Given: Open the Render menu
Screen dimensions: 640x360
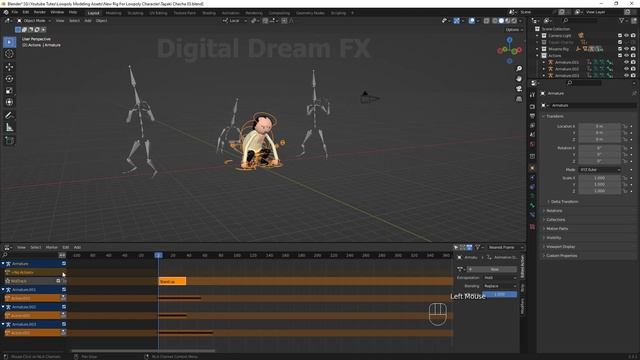Looking at the screenshot, I should pyautogui.click(x=40, y=13).
